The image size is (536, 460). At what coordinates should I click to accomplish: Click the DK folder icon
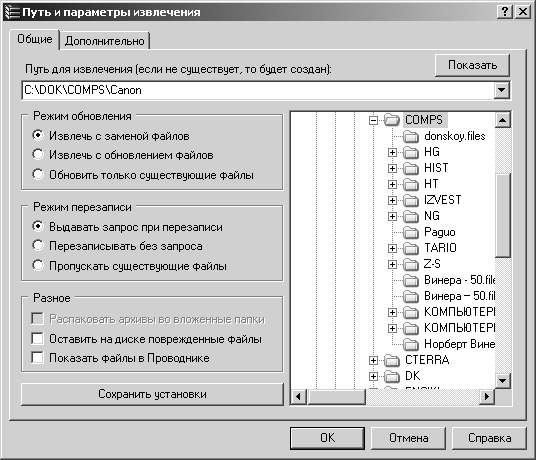pos(392,376)
